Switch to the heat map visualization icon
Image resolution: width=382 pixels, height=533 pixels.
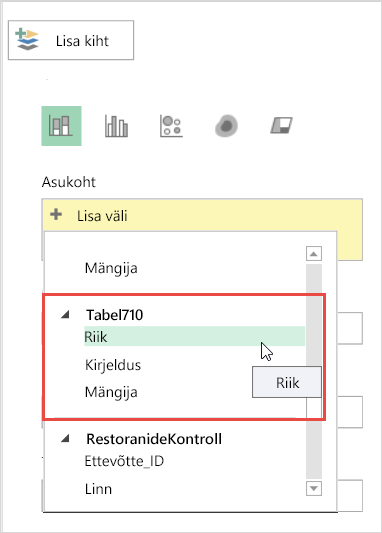tap(226, 126)
